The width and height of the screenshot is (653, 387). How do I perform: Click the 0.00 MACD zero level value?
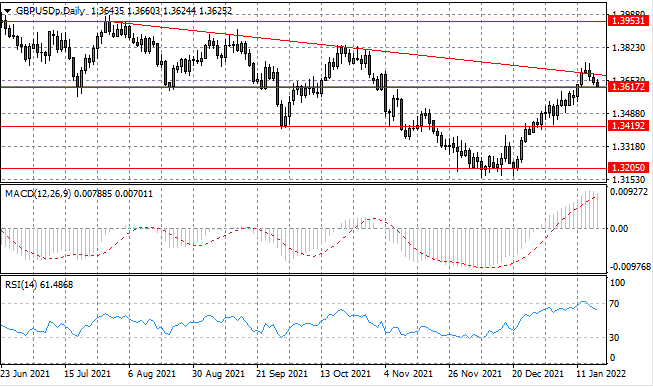[619, 229]
